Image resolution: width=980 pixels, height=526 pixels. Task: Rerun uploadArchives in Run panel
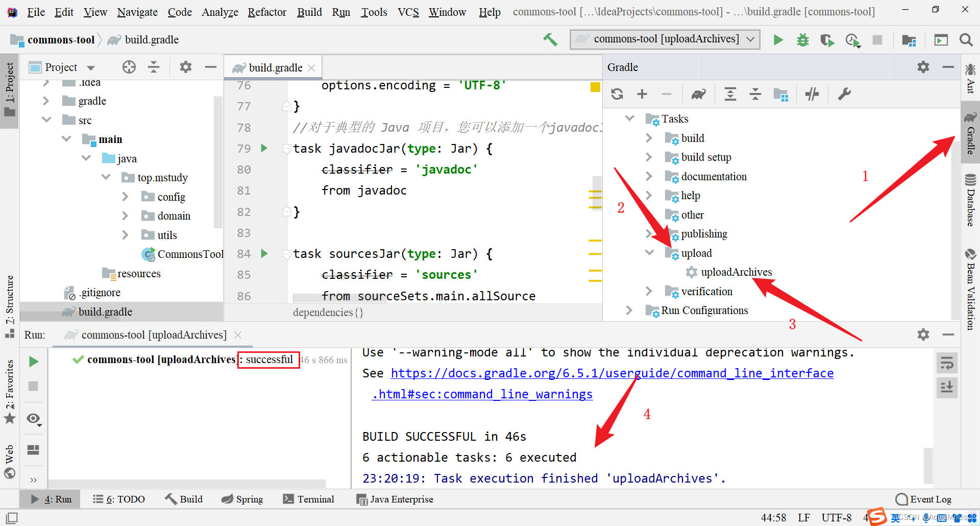(34, 362)
